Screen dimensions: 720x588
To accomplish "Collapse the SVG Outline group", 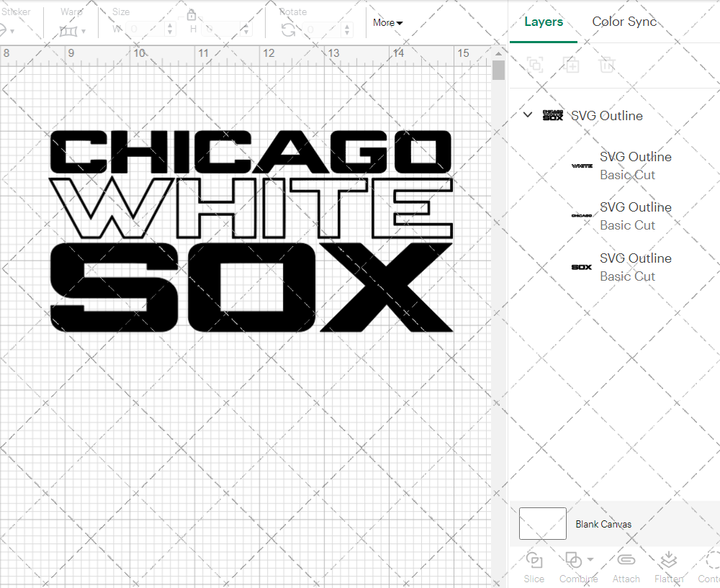I will click(x=528, y=115).
